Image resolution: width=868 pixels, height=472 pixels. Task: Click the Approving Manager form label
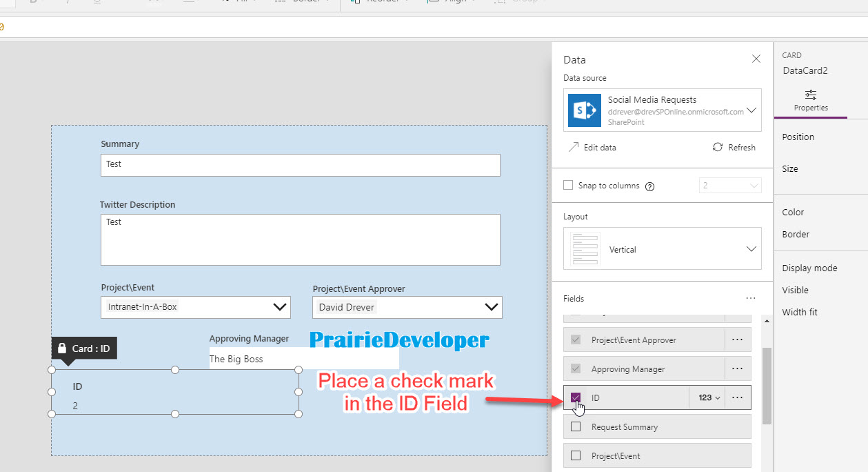[250, 339]
